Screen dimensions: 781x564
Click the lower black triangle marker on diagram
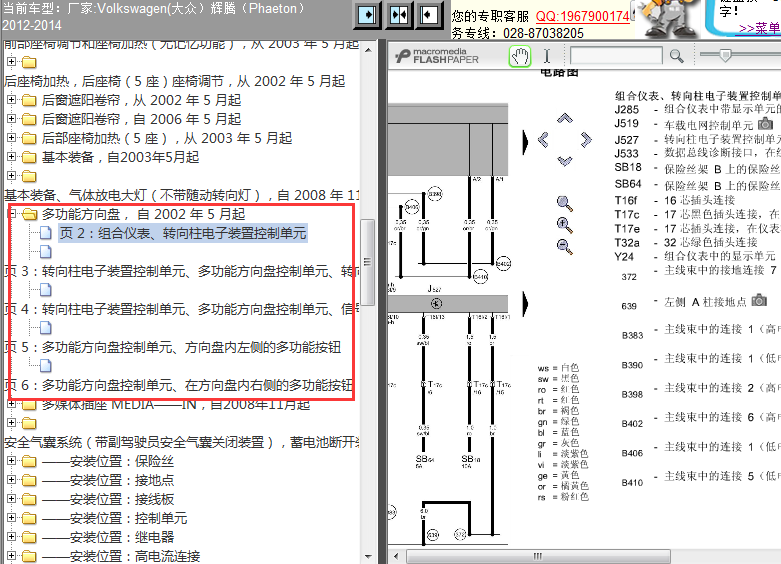(x=525, y=304)
